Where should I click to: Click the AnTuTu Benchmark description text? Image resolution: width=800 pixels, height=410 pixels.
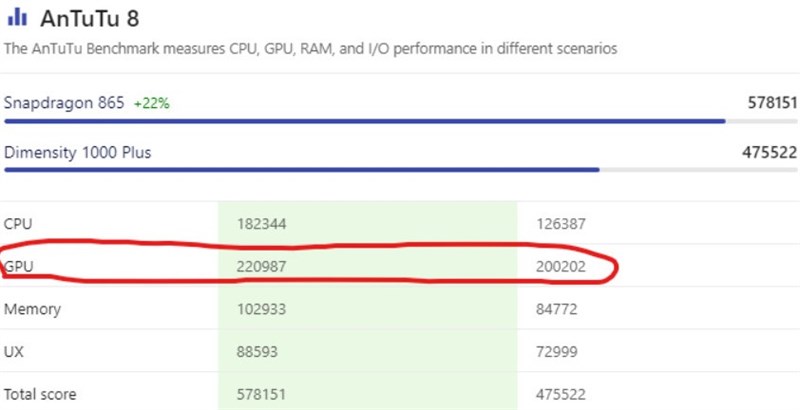pyautogui.click(x=311, y=49)
